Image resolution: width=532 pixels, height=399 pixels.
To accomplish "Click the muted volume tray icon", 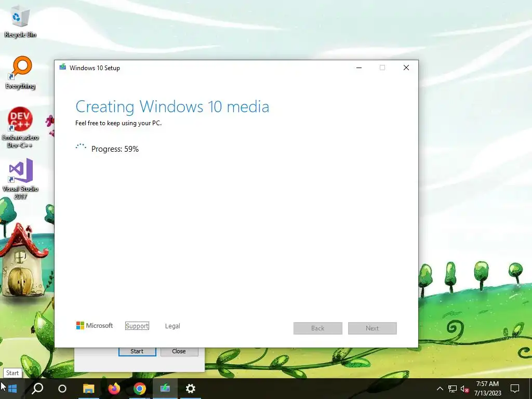I will click(465, 389).
